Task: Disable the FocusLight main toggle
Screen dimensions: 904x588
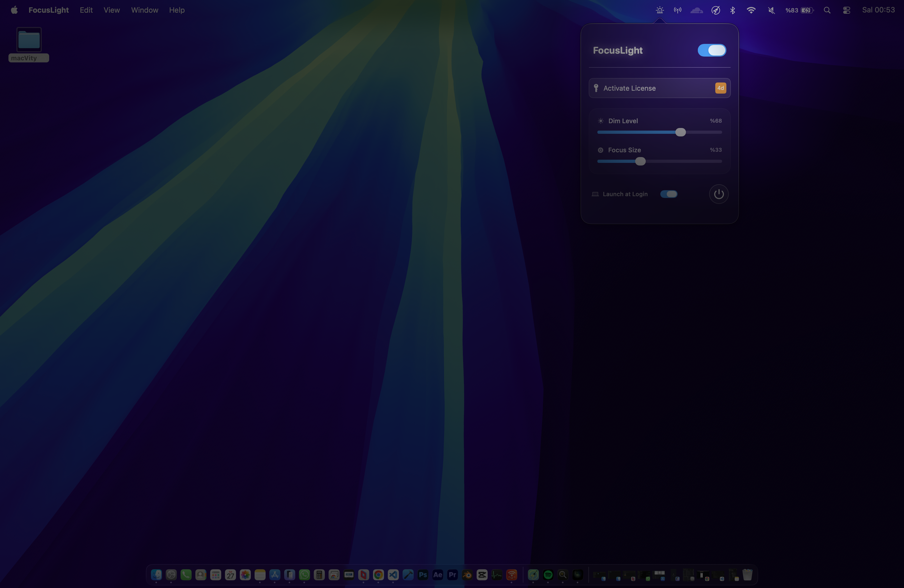Action: [x=711, y=50]
